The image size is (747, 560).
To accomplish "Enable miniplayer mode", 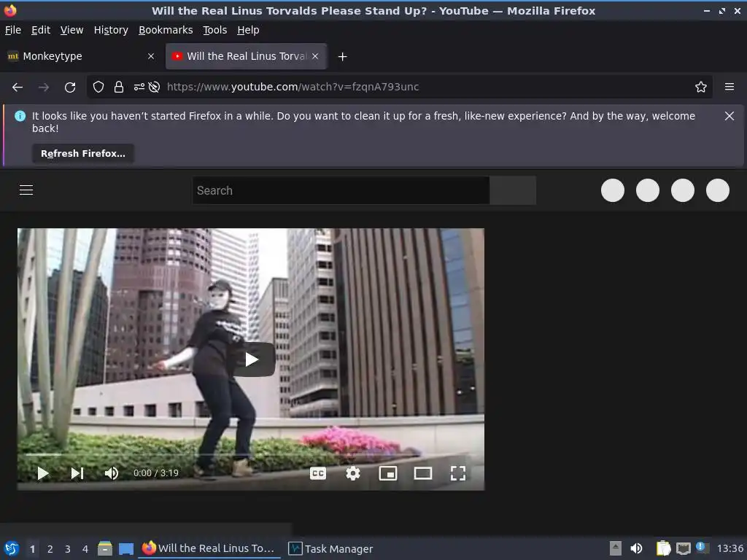I will click(388, 473).
